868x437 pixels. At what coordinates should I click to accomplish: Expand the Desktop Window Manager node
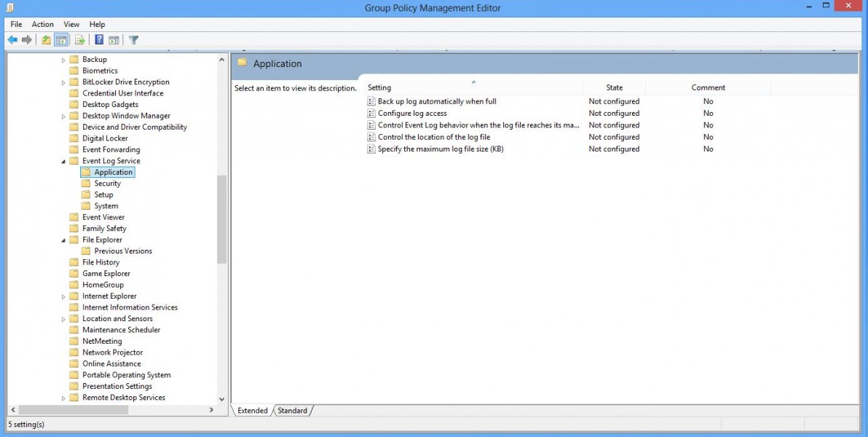click(63, 117)
